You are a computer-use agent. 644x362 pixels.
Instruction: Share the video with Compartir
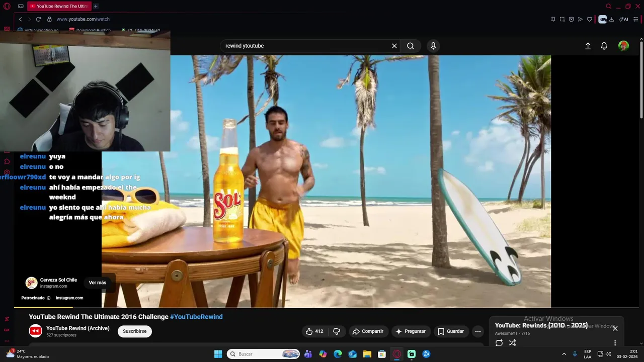tap(368, 331)
